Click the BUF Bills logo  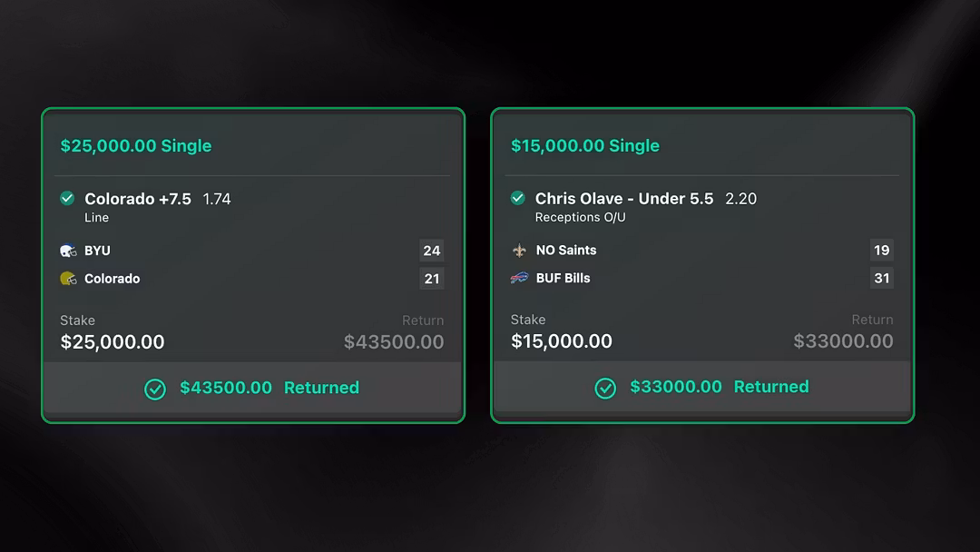519,278
